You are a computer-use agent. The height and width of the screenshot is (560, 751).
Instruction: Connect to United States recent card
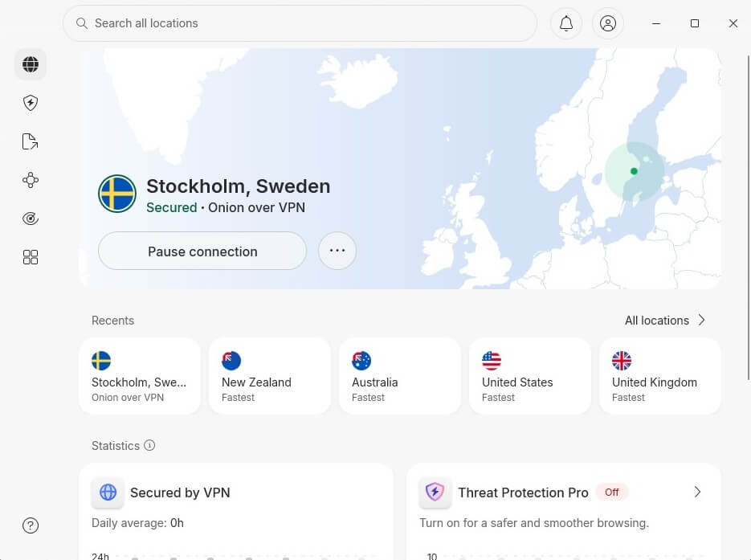pos(530,376)
